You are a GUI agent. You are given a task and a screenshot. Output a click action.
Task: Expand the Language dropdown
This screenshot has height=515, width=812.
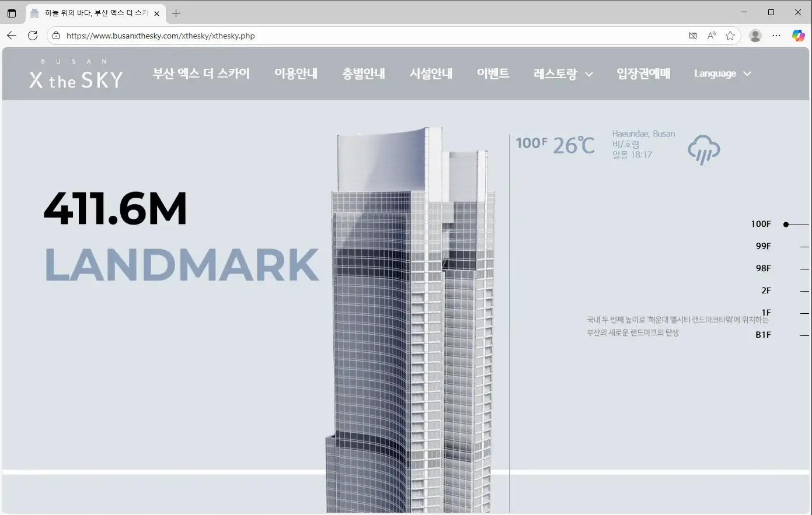pyautogui.click(x=722, y=73)
